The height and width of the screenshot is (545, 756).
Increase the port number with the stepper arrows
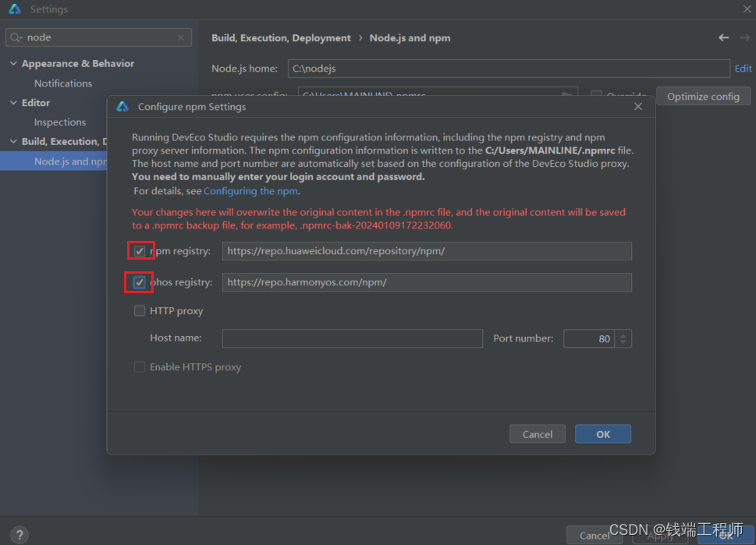623,335
